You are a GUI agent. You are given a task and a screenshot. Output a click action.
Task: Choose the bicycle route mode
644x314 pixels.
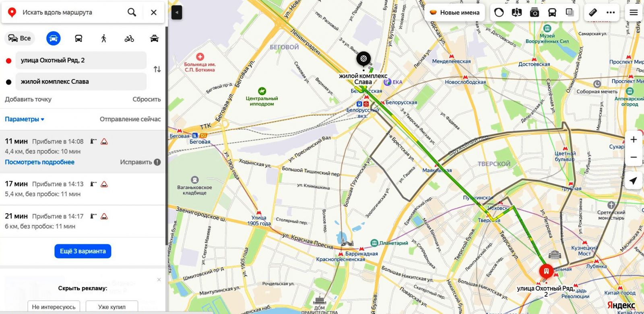(129, 38)
